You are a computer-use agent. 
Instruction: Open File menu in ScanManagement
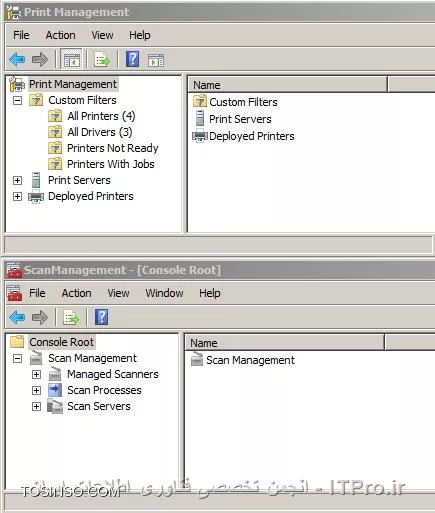click(x=37, y=293)
